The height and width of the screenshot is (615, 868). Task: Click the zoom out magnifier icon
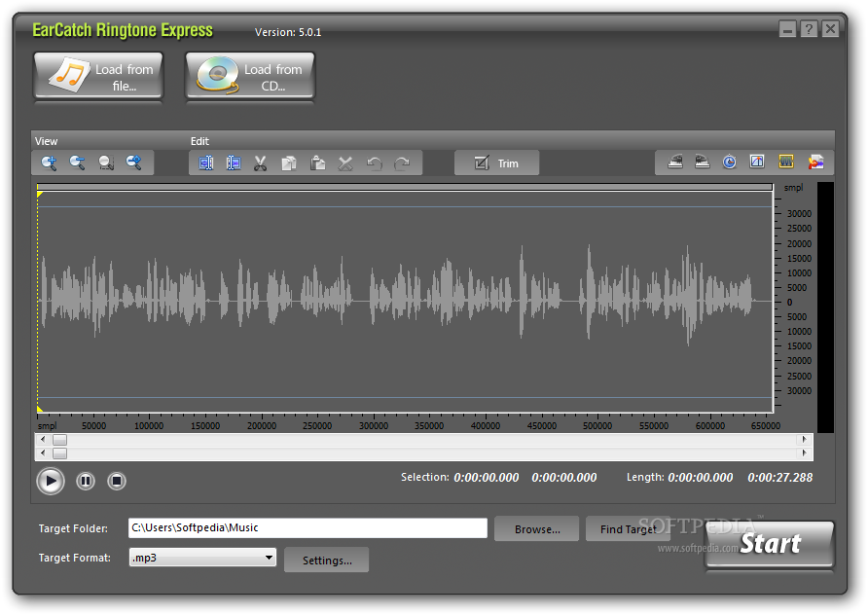click(78, 163)
